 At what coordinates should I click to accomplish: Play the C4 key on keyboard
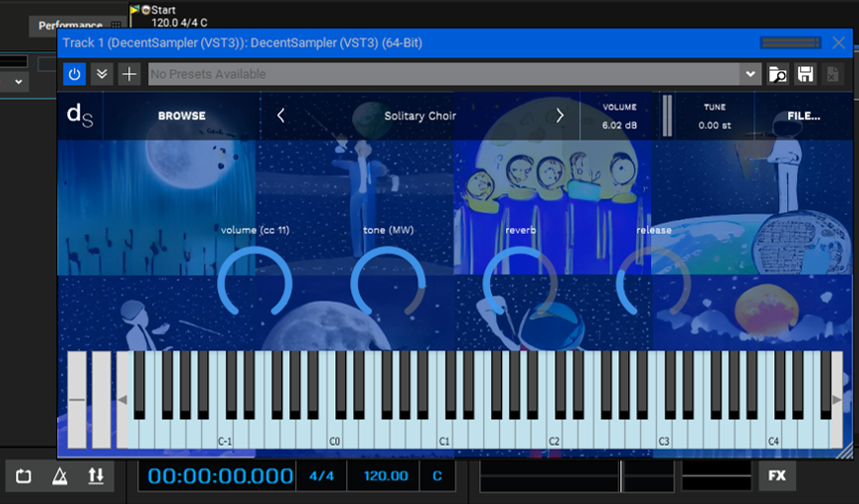point(773,436)
